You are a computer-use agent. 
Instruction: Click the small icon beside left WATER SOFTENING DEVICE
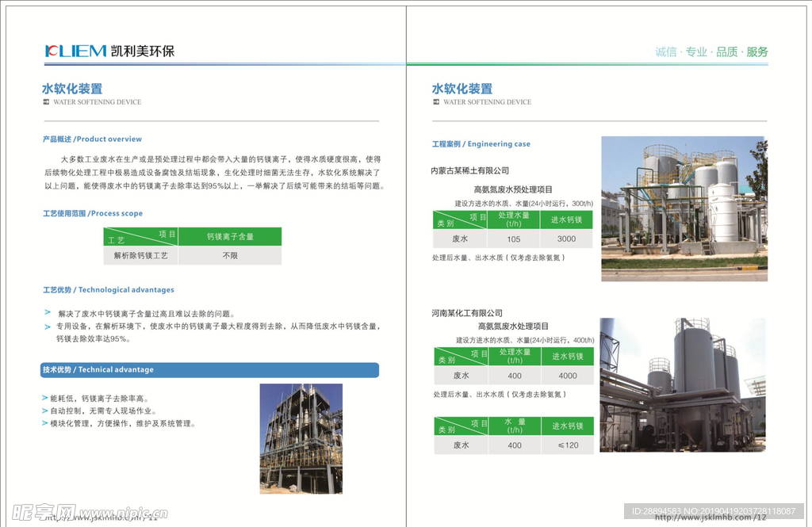click(x=46, y=102)
